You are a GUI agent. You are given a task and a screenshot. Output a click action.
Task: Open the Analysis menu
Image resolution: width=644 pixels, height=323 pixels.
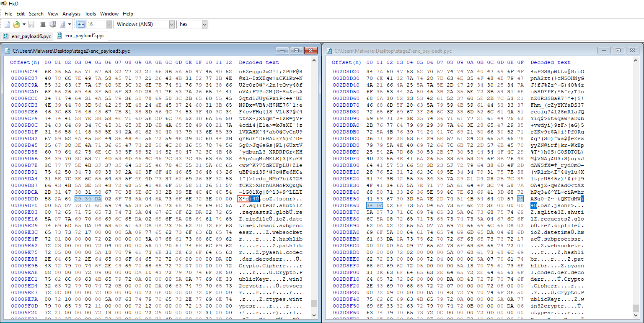(72, 14)
